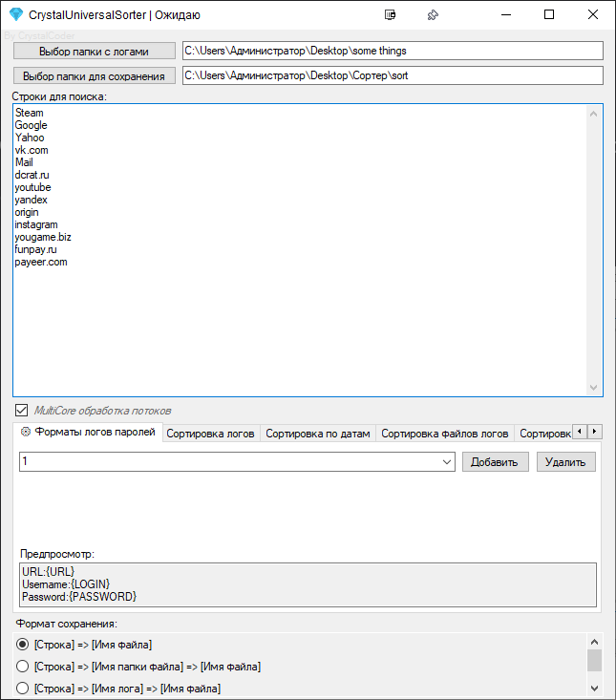Choose [Строка] => [Имя лога] => [Имя файла]
Viewport: 616px width, 700px height.
tap(23, 688)
